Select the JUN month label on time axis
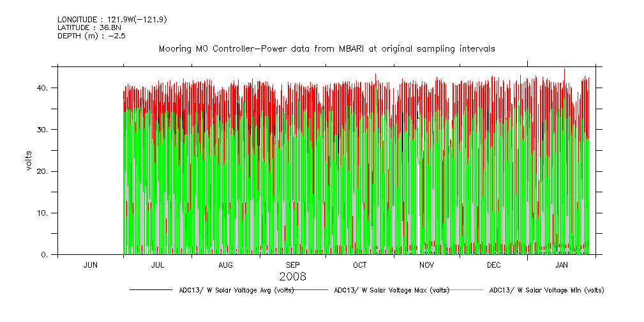This screenshot has width=644, height=322. pyautogui.click(x=91, y=264)
